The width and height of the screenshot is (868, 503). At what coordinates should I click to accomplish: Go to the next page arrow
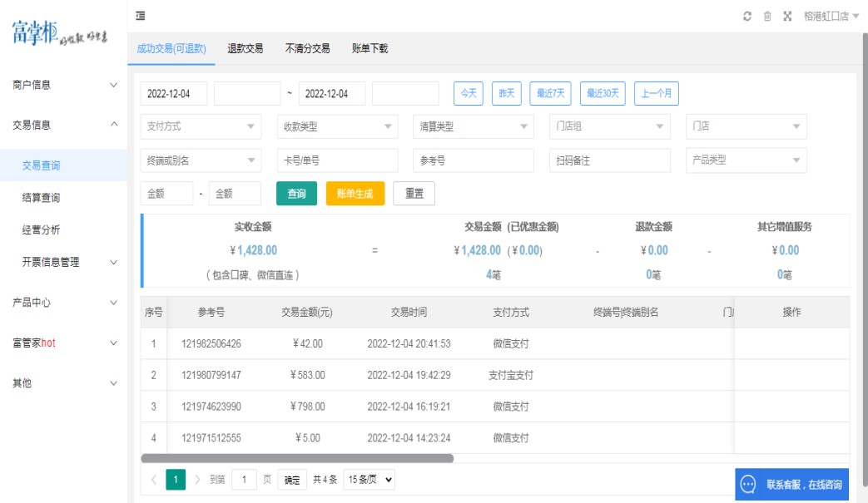[197, 480]
